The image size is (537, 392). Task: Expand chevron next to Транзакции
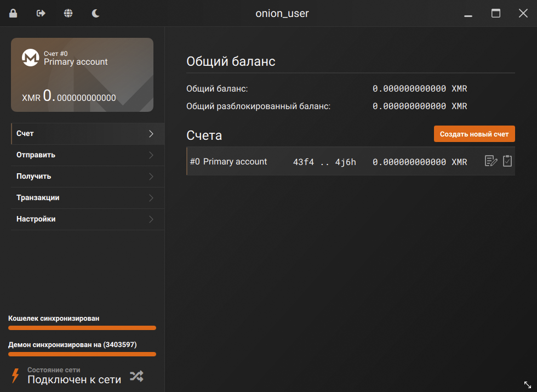pos(151,198)
